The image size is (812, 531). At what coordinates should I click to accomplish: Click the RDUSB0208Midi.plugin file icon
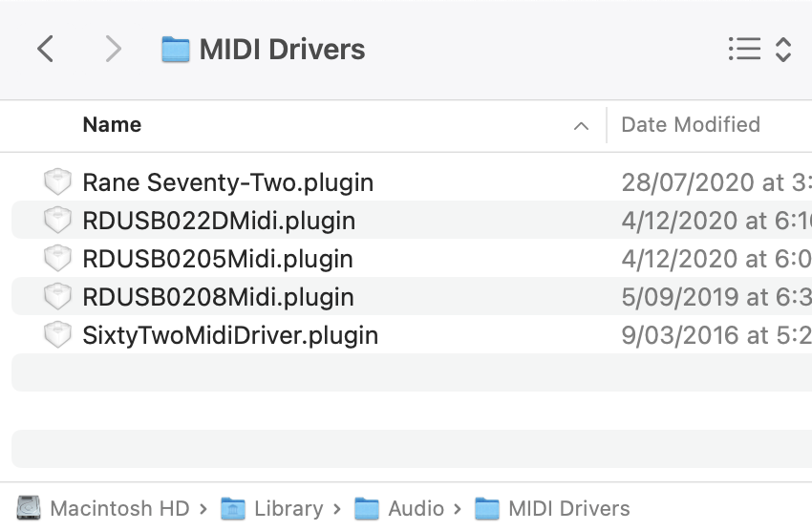tap(57, 297)
